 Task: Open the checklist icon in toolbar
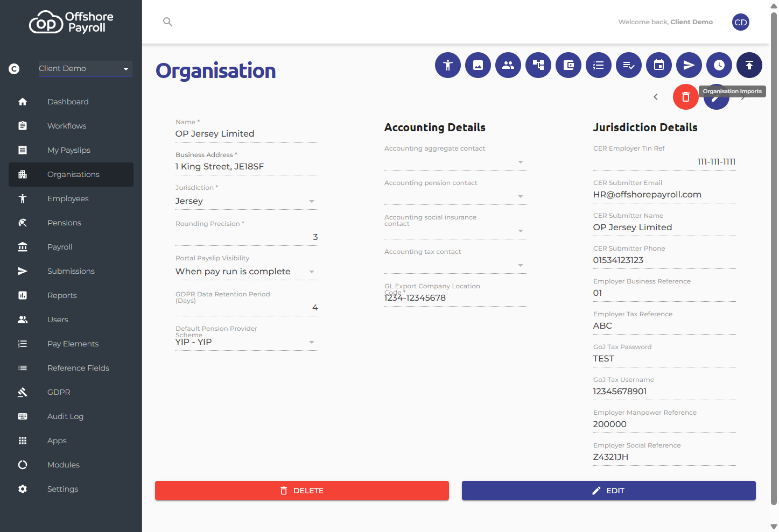(x=629, y=65)
